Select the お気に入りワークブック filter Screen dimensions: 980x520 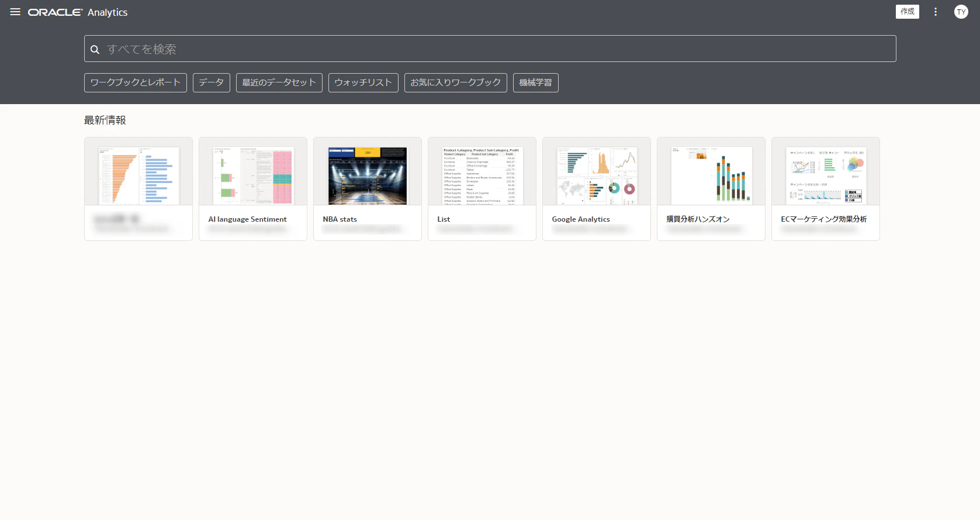click(456, 82)
